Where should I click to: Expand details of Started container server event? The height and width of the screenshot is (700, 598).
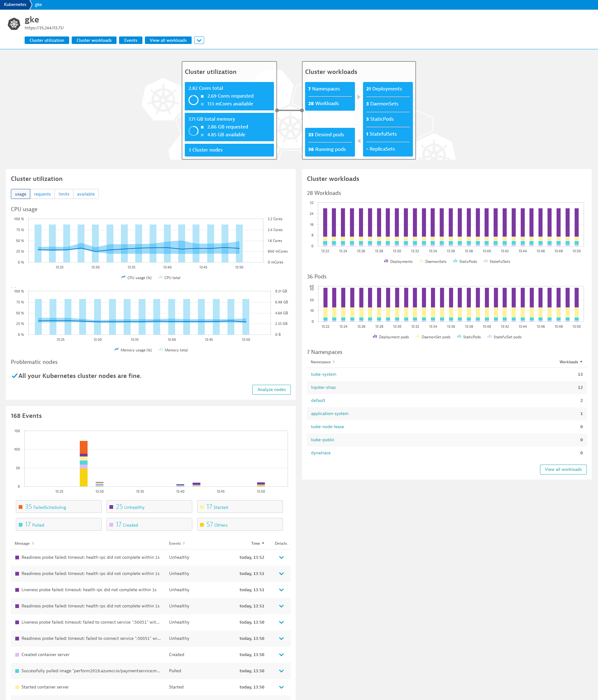click(x=281, y=687)
